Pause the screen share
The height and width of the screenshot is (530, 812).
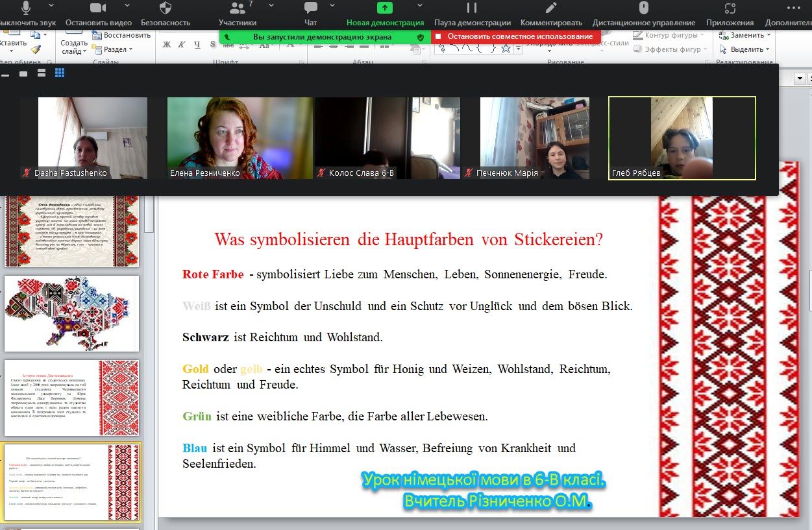(472, 9)
